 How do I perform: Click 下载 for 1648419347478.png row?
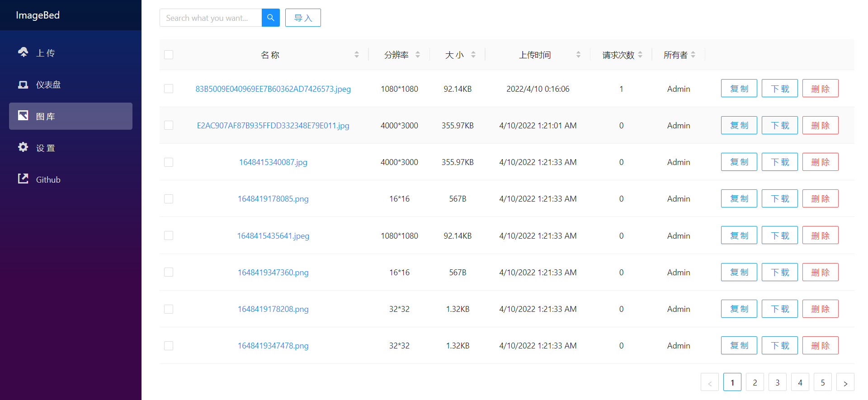780,345
